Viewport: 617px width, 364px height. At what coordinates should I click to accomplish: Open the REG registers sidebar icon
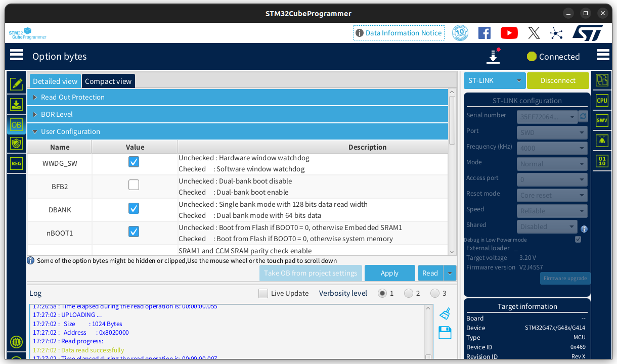17,163
